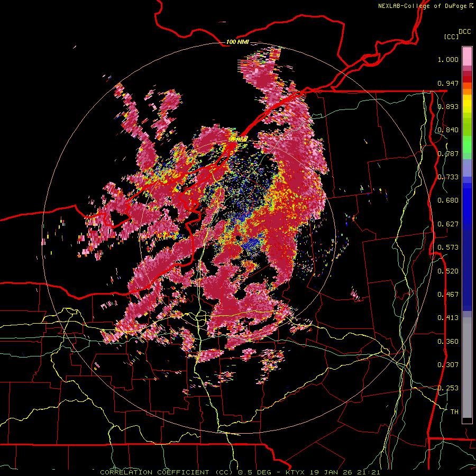
Task: Click the 0.573 legend value
Action: point(448,248)
